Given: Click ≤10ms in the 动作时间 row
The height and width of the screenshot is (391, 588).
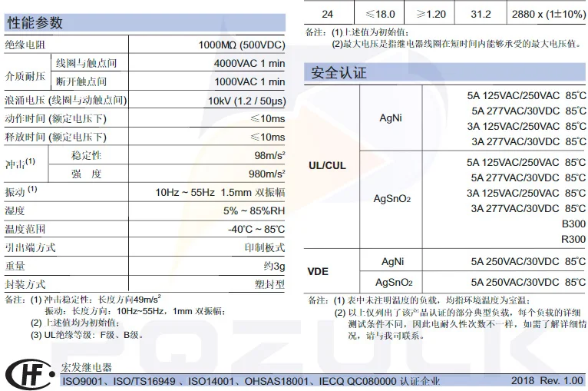Looking at the screenshot, I should tap(268, 118).
